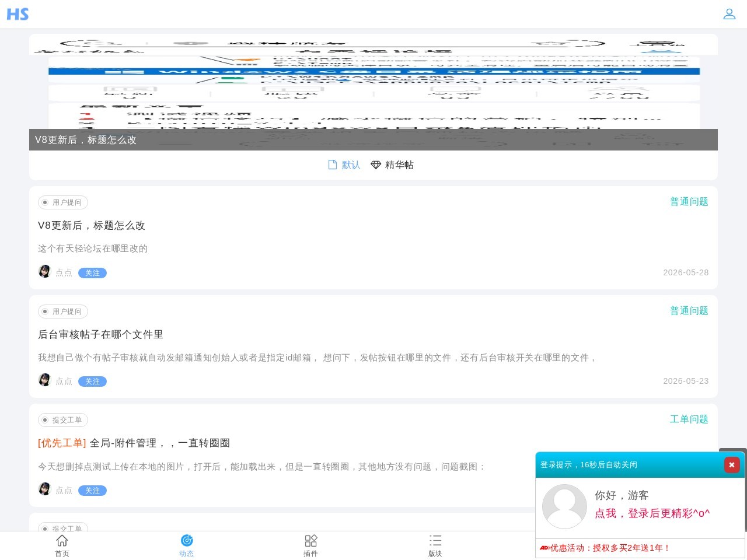The height and width of the screenshot is (560, 747).
Task: Read the excerpt 这个有天轻论坛在哪里改的
Action: pos(93,249)
